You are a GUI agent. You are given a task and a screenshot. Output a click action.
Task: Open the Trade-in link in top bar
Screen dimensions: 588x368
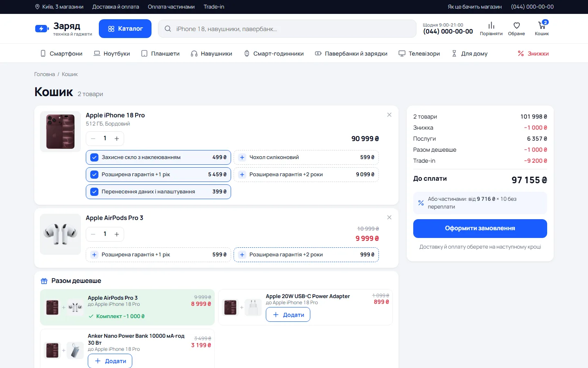coord(214,7)
